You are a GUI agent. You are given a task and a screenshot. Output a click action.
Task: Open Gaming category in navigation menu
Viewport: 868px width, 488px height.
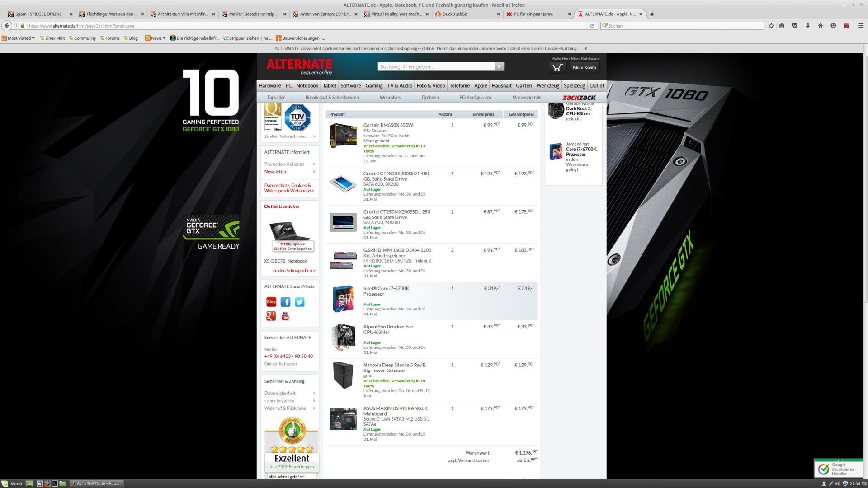374,85
